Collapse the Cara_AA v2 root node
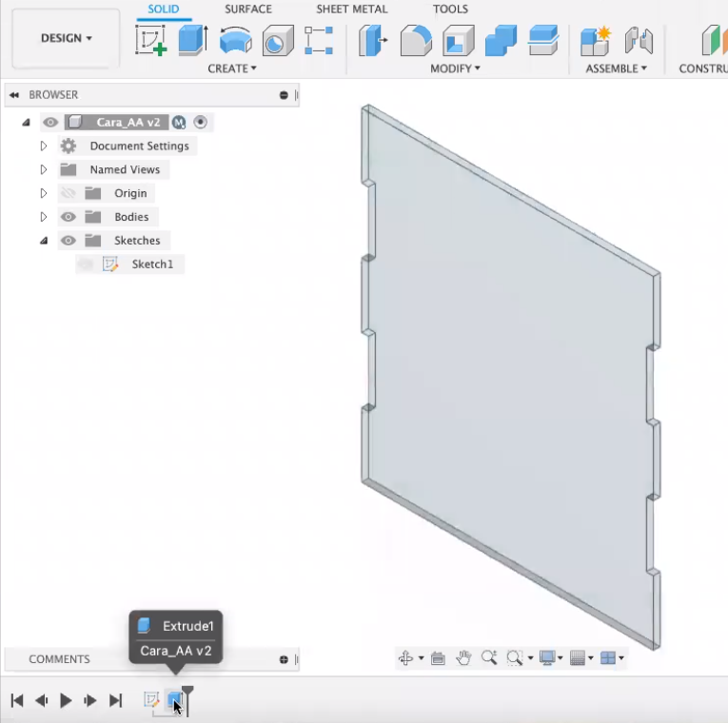 point(26,123)
